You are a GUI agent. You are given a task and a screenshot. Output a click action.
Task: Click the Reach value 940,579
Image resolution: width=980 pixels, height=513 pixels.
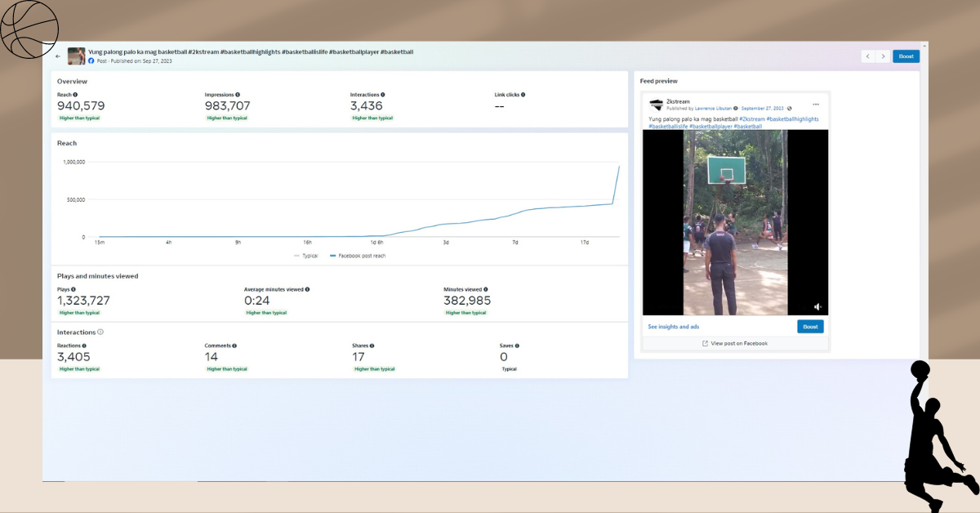click(x=81, y=105)
